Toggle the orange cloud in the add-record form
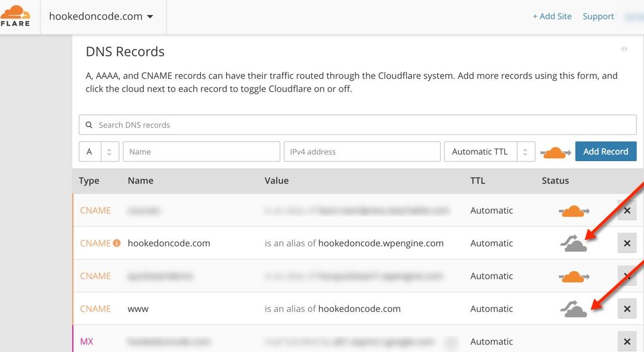 555,153
